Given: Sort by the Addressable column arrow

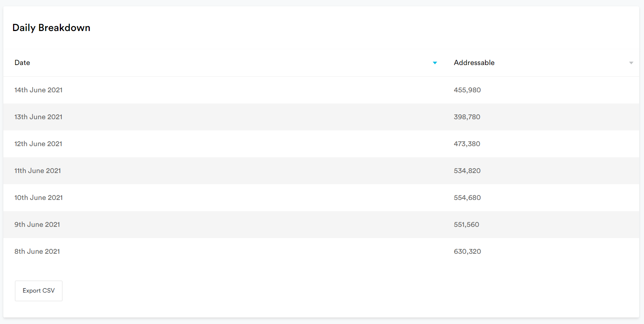Looking at the screenshot, I should (x=631, y=63).
